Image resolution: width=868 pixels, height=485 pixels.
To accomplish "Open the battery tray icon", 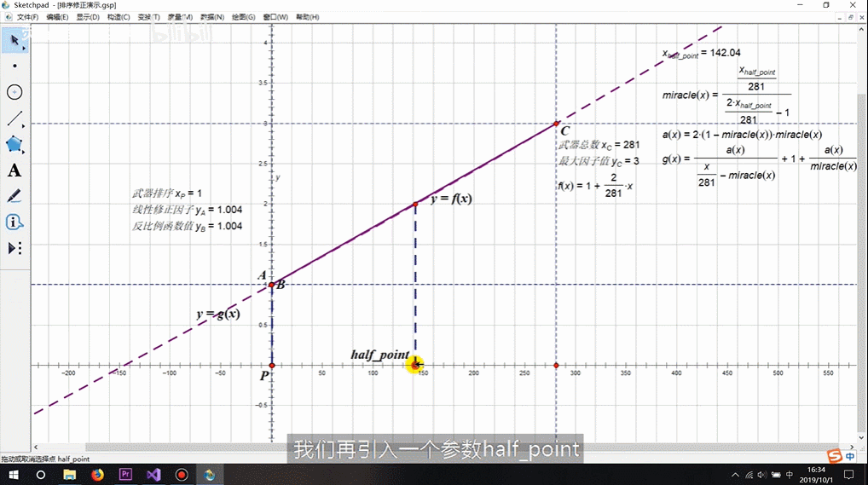I will point(776,475).
